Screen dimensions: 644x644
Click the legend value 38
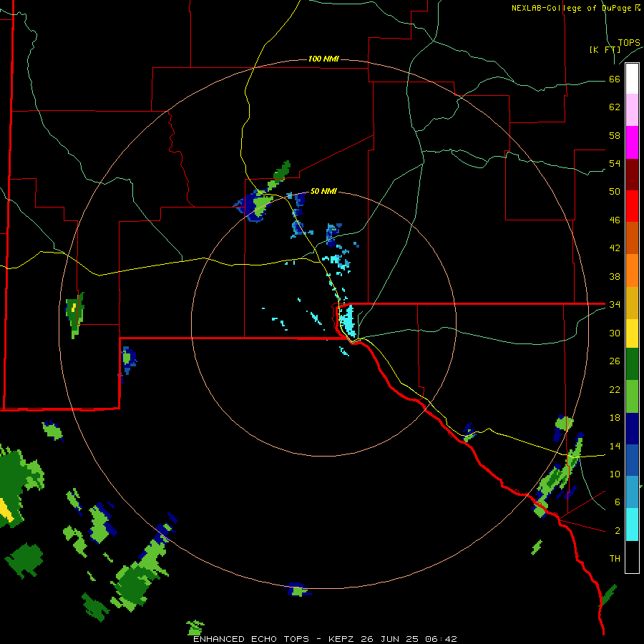(x=615, y=276)
